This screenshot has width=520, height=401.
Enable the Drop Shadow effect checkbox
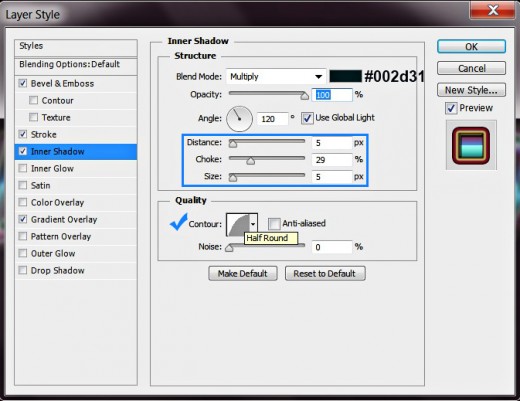point(23,270)
